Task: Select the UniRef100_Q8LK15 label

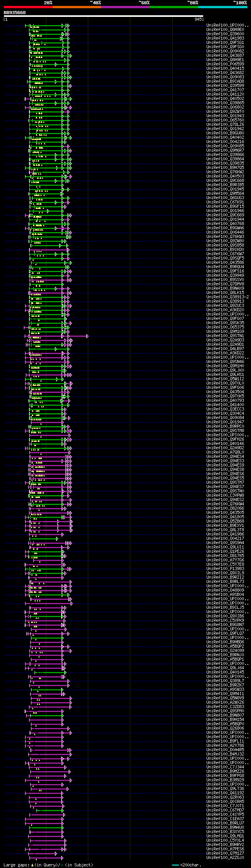Action: [x=225, y=292]
